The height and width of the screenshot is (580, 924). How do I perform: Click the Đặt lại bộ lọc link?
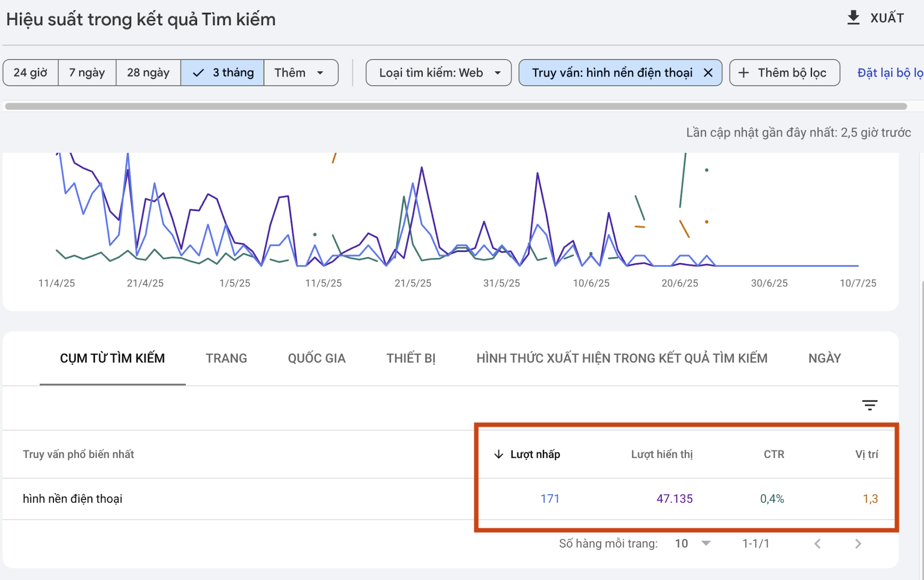coord(890,73)
